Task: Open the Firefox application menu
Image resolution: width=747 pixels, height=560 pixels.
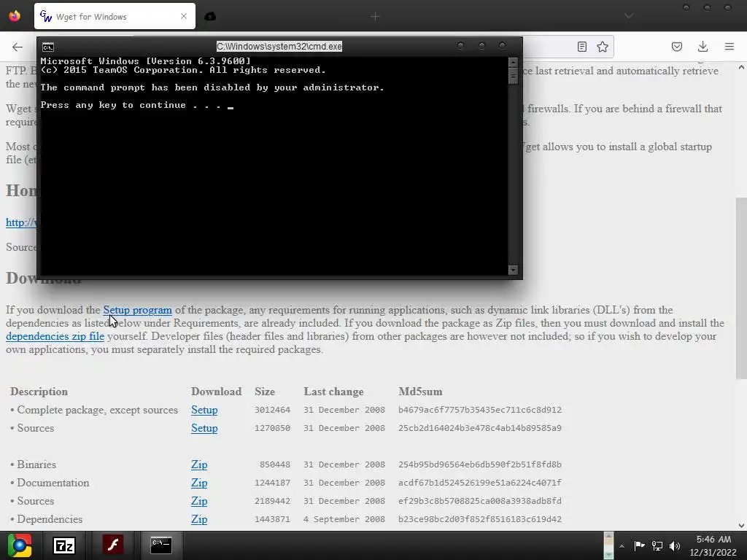Action: [x=729, y=47]
